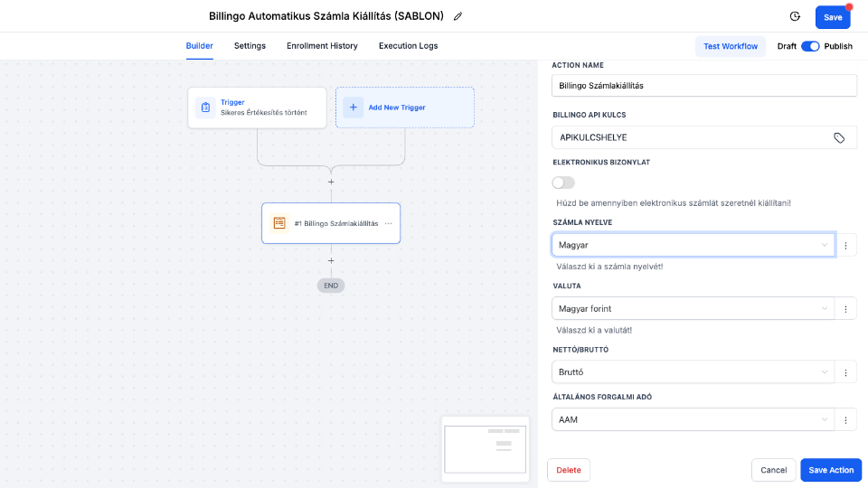This screenshot has height=488, width=868.
Task: Click the Cancel button
Action: (773, 470)
